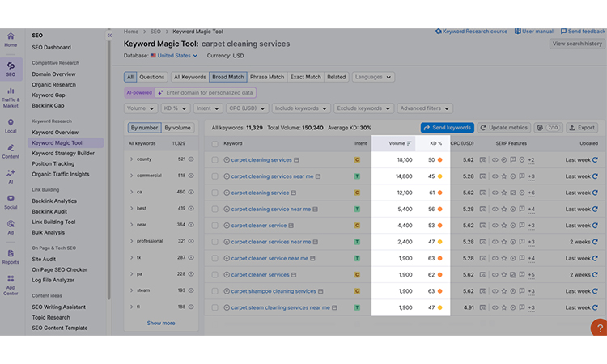The height and width of the screenshot is (364, 607).
Task: Add carpet cleaning services keyword via plus icon
Action: (227, 160)
